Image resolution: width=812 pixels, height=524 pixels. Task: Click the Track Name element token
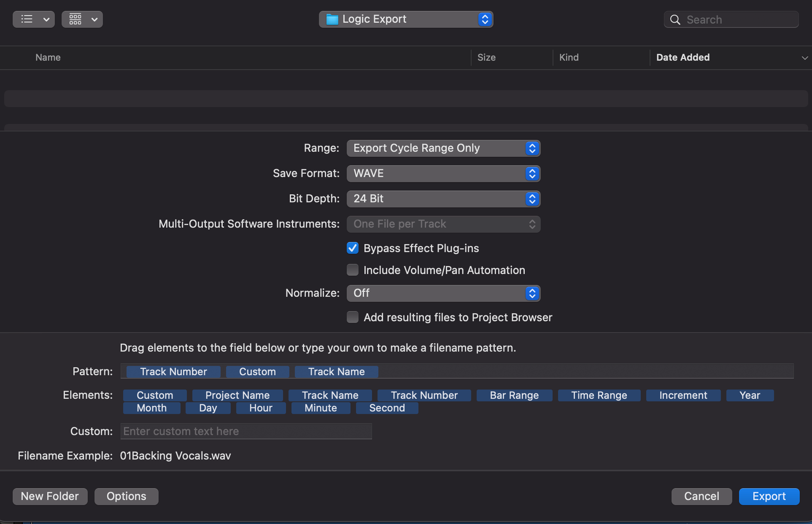pyautogui.click(x=330, y=395)
